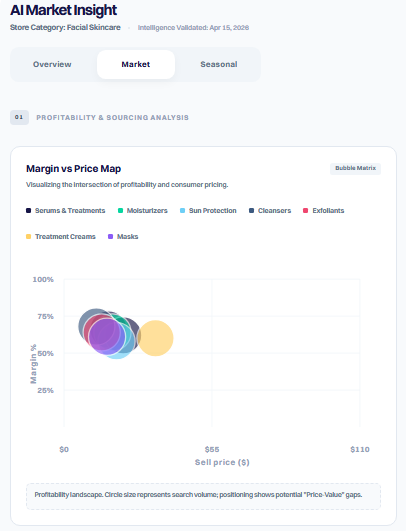Click the profitability landscape note box

pos(204,496)
